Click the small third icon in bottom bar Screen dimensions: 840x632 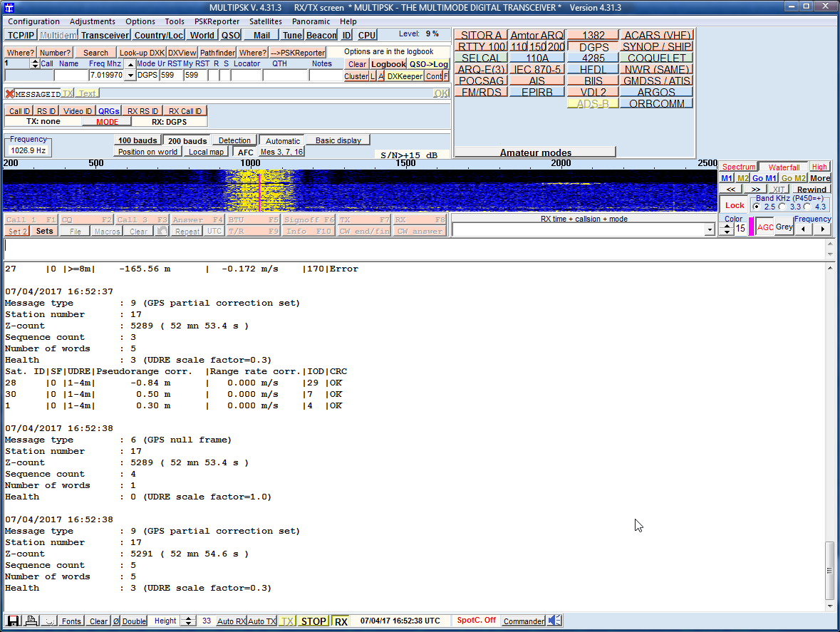49,621
